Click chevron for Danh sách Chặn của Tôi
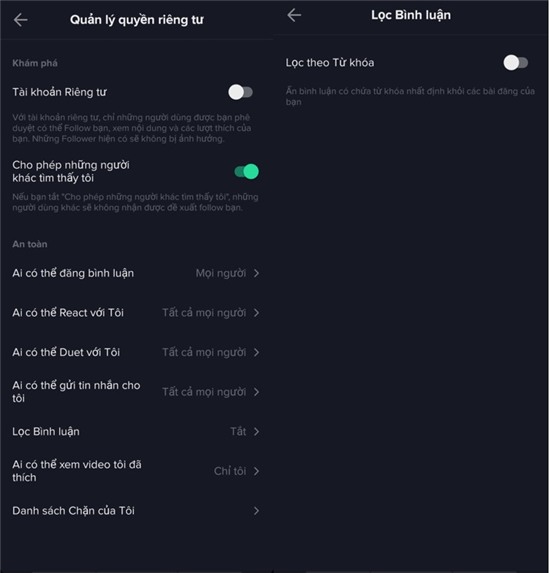Image resolution: width=550 pixels, height=573 pixels. click(257, 511)
